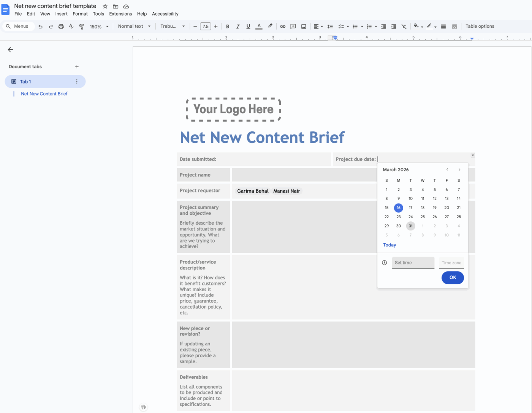Open Table options
The width and height of the screenshot is (532, 413).
(480, 26)
